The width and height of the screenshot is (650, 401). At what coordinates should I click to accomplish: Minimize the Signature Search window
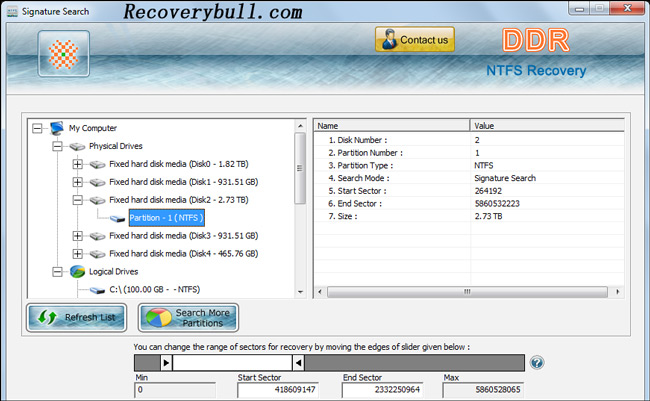pos(579,8)
